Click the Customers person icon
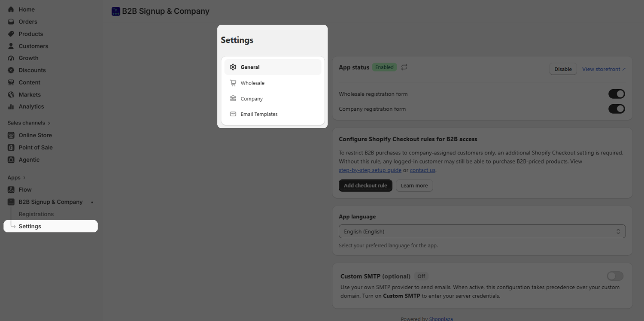 pyautogui.click(x=11, y=46)
